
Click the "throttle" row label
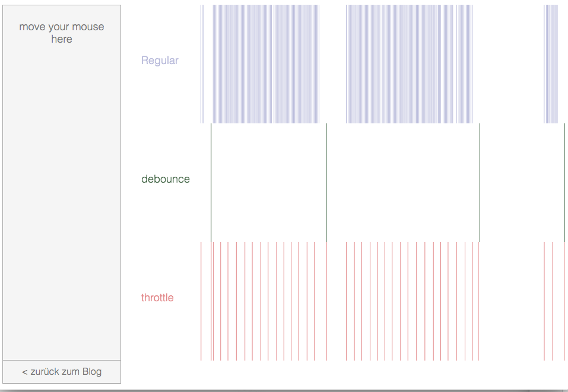pyautogui.click(x=157, y=298)
